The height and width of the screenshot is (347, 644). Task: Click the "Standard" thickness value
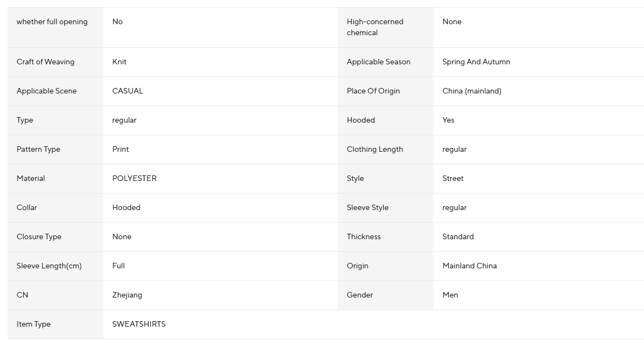(x=458, y=237)
